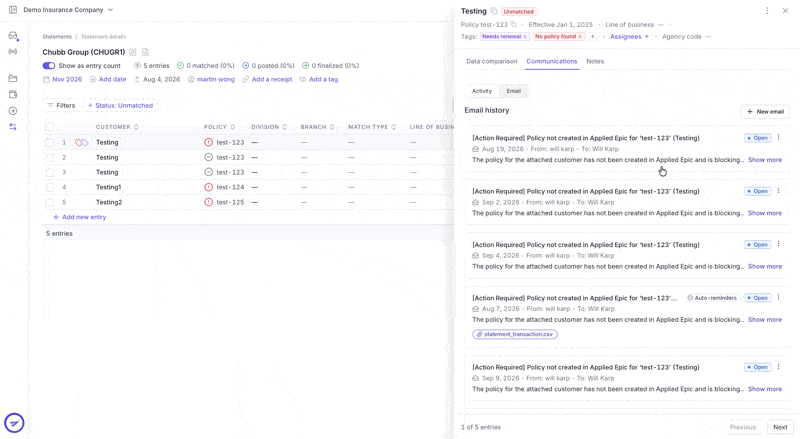
Task: Check the checkbox for row 3 Testing
Action: [49, 173]
